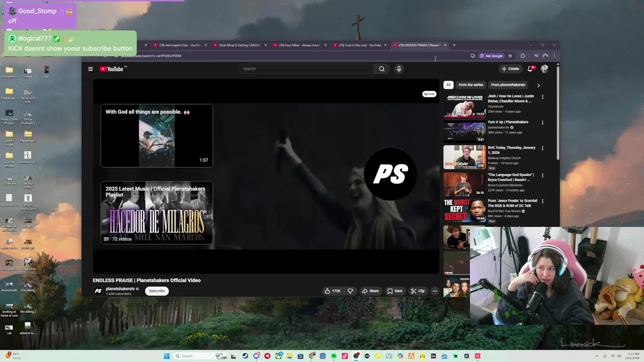Click the PS channel logo on end screen

coord(390,174)
